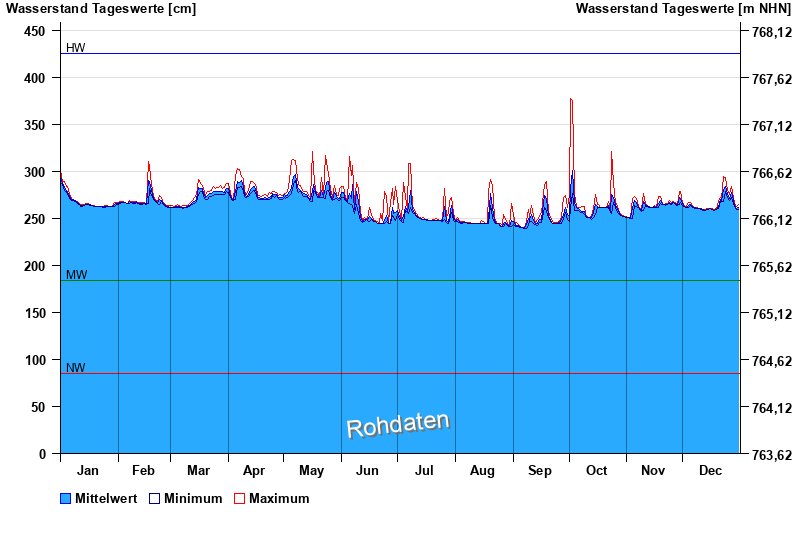The image size is (800, 550).
Task: Click the 100 left axis value
Action: pos(34,360)
